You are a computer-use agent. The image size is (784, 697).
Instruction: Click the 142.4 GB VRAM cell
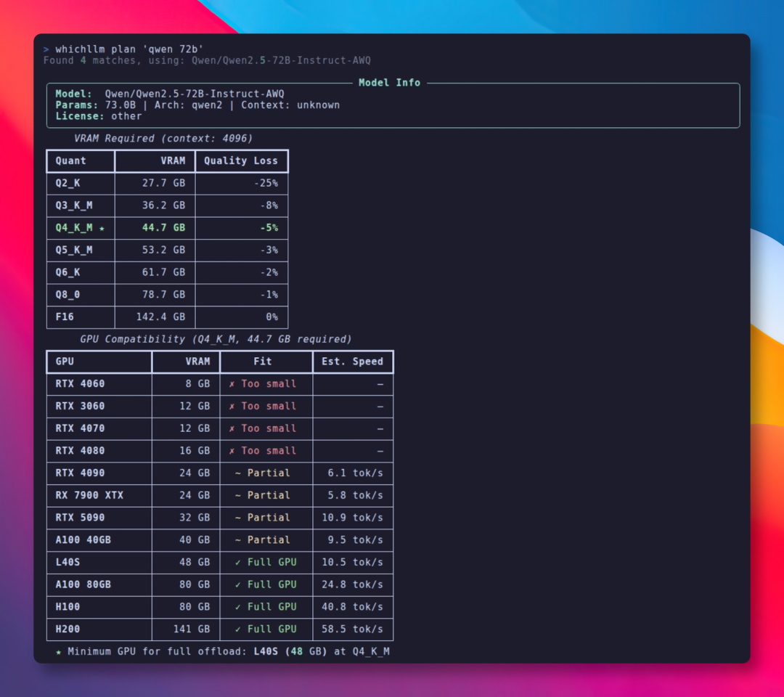(160, 317)
